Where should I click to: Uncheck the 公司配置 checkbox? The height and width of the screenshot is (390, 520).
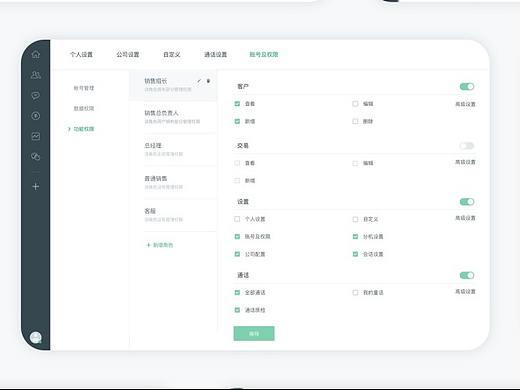pos(237,254)
